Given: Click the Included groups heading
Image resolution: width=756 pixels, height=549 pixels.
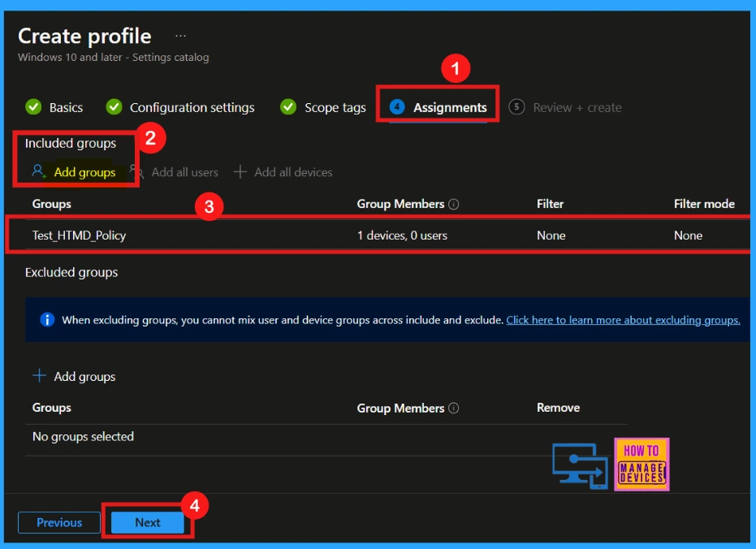Looking at the screenshot, I should (71, 143).
